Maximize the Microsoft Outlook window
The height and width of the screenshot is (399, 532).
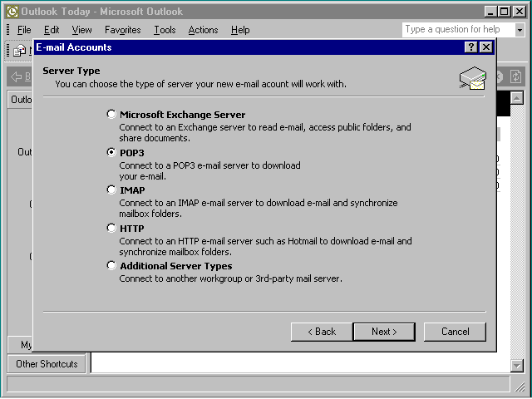click(x=505, y=12)
